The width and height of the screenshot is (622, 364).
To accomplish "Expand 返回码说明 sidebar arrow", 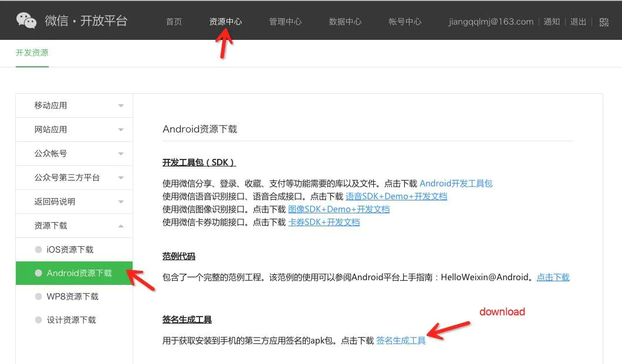I will tap(121, 202).
